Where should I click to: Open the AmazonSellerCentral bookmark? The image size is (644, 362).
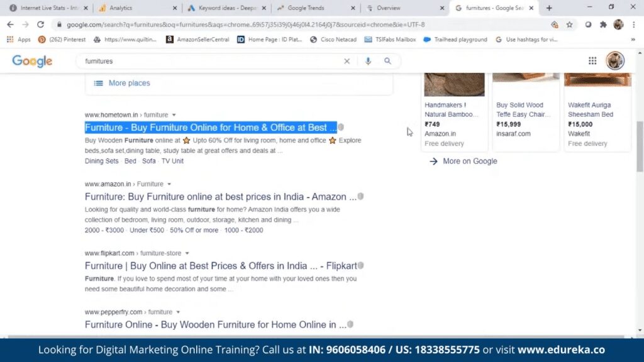click(197, 40)
